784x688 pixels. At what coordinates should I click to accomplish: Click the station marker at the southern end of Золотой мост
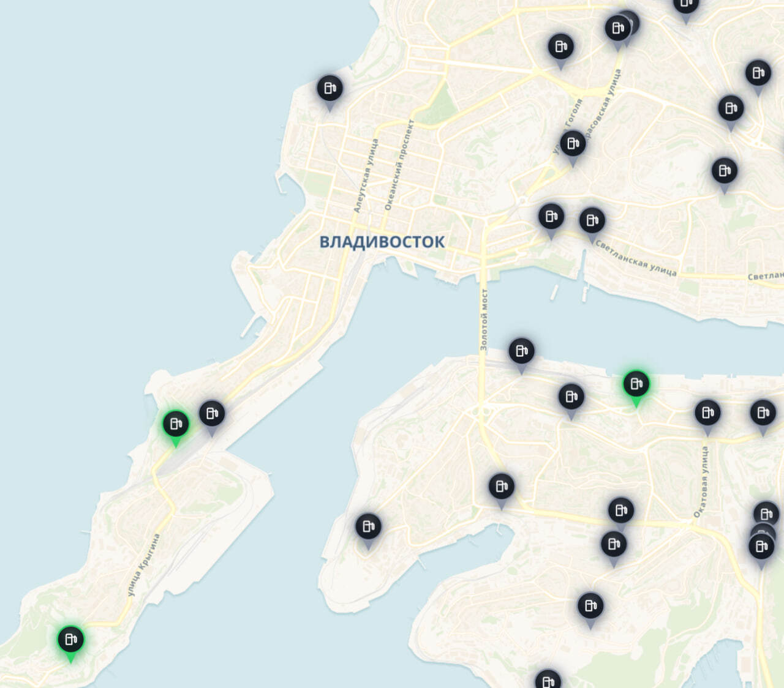[521, 352]
